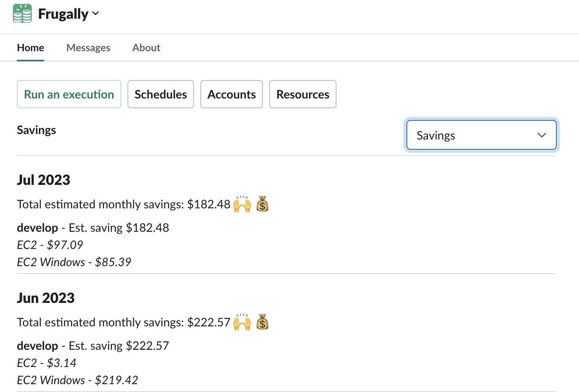This screenshot has height=392, width=579.
Task: Expand the Savings dropdown selector
Action: [x=481, y=135]
